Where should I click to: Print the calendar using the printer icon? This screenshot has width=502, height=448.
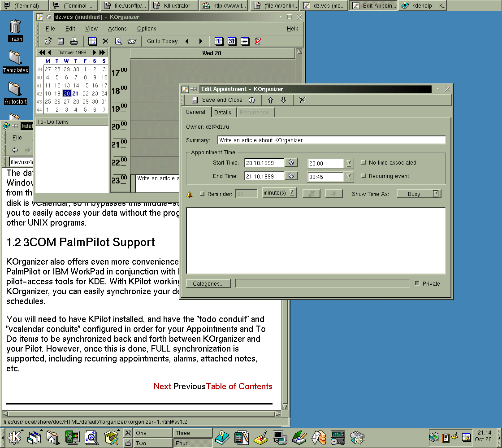click(74, 41)
